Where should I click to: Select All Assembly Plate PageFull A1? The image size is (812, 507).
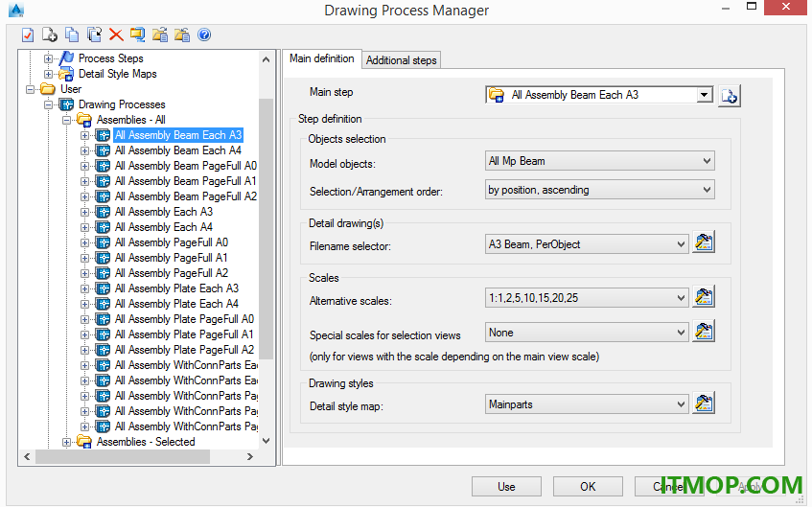(184, 334)
